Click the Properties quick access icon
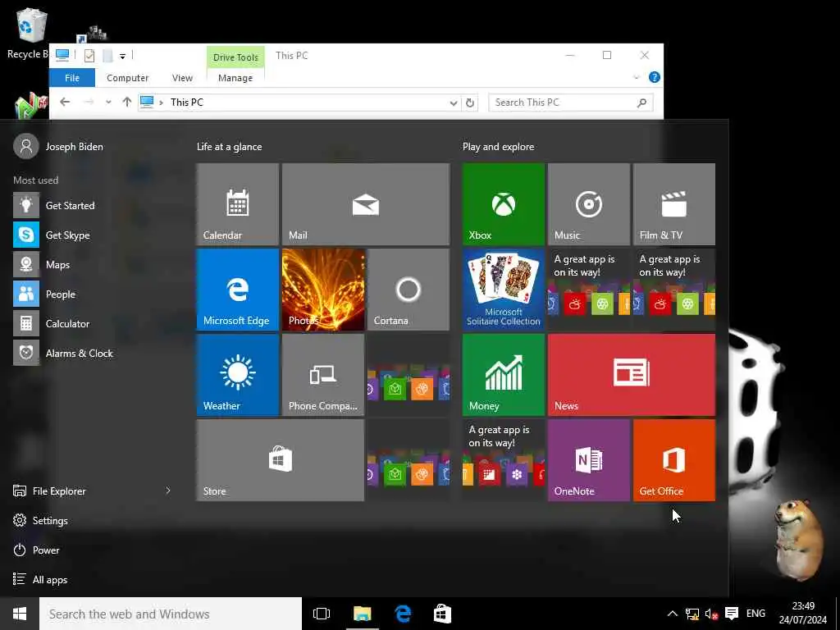The height and width of the screenshot is (630, 840). click(x=89, y=56)
